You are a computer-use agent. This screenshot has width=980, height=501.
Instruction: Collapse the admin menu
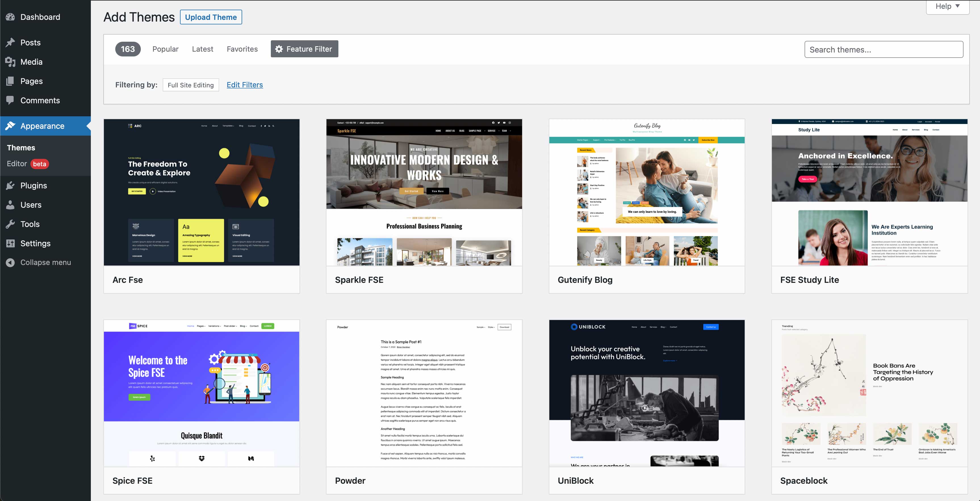tap(10, 262)
